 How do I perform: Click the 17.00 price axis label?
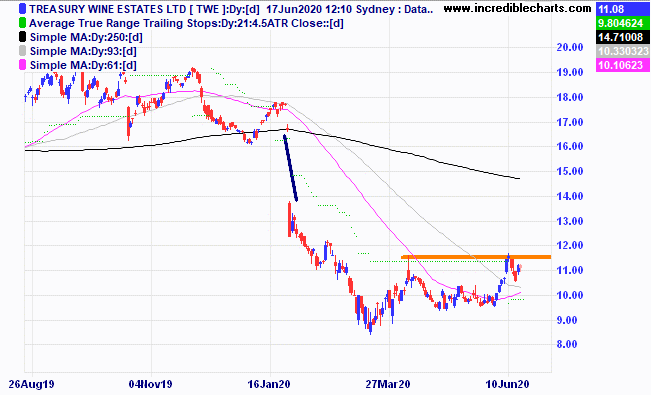[x=570, y=122]
